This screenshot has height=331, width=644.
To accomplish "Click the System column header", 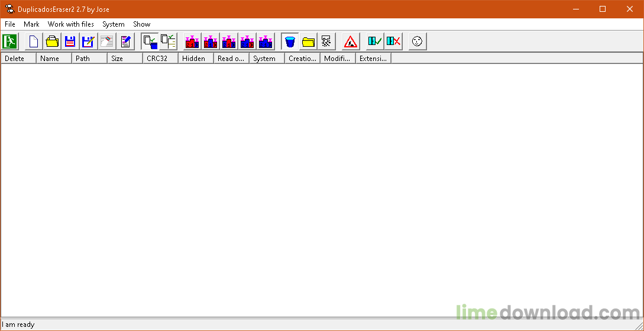I will (x=267, y=59).
